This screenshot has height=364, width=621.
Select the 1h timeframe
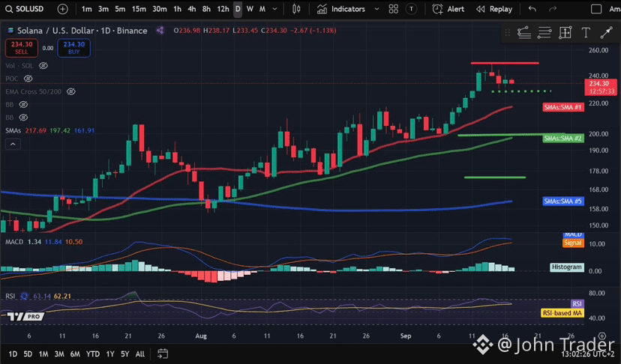coord(178,9)
